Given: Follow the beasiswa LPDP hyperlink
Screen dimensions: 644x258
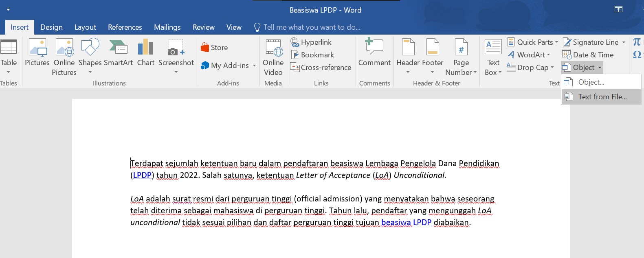Looking at the screenshot, I should (x=406, y=223).
